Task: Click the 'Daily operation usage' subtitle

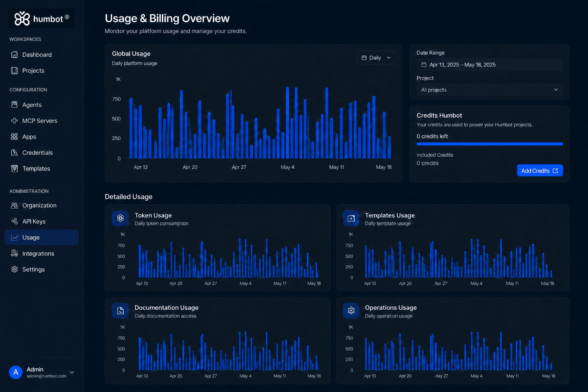Action: (388, 316)
